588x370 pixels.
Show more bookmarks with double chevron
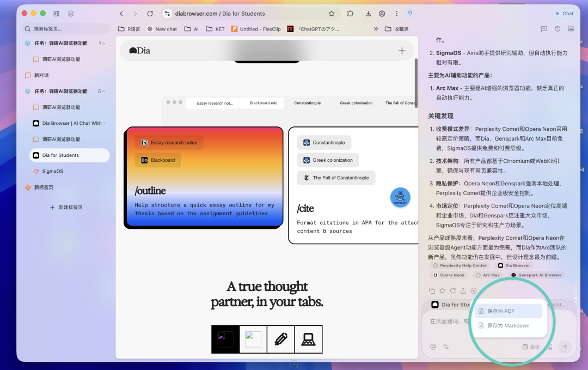point(376,29)
